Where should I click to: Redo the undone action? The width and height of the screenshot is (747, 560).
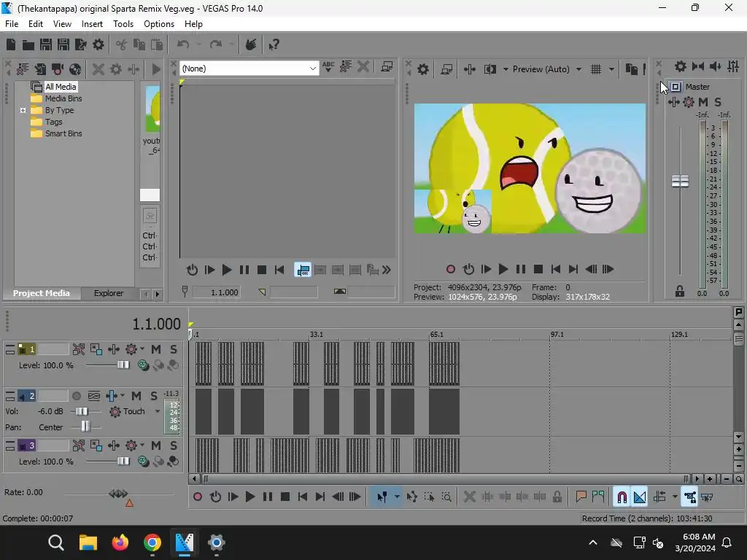click(x=216, y=44)
